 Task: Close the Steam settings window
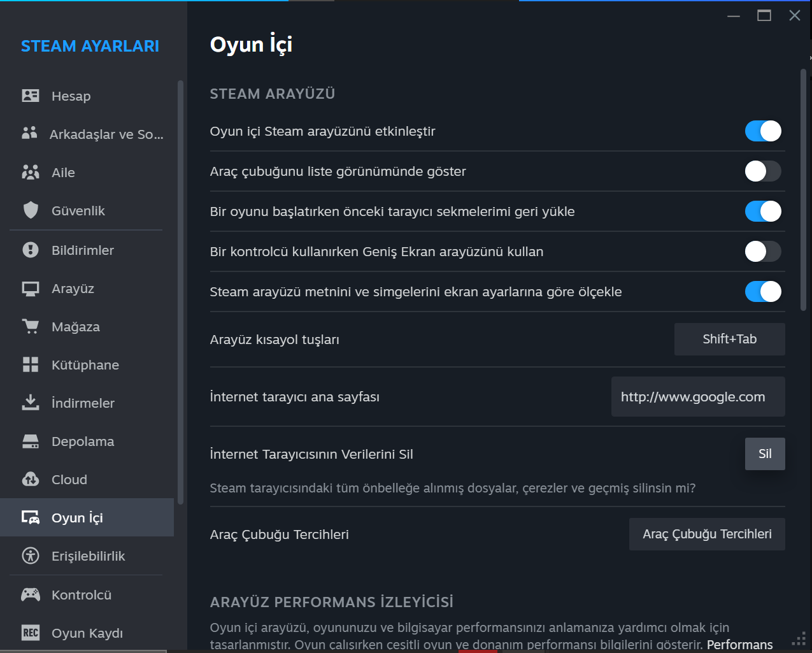click(795, 15)
